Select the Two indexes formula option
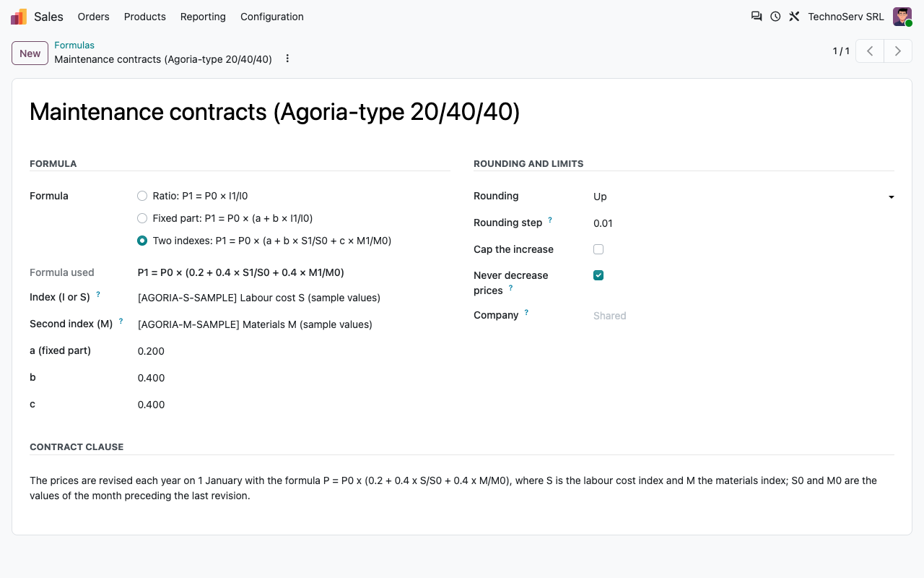 [142, 241]
